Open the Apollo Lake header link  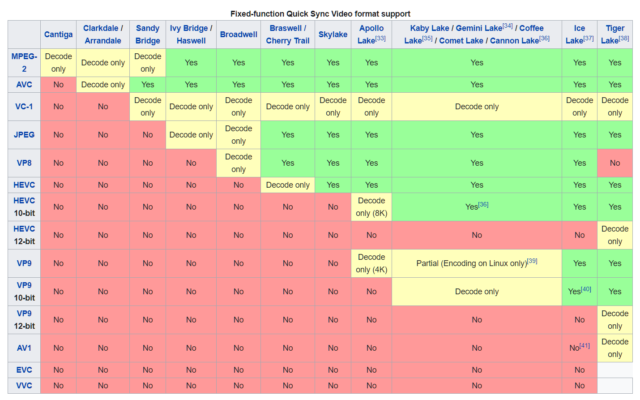(x=370, y=34)
